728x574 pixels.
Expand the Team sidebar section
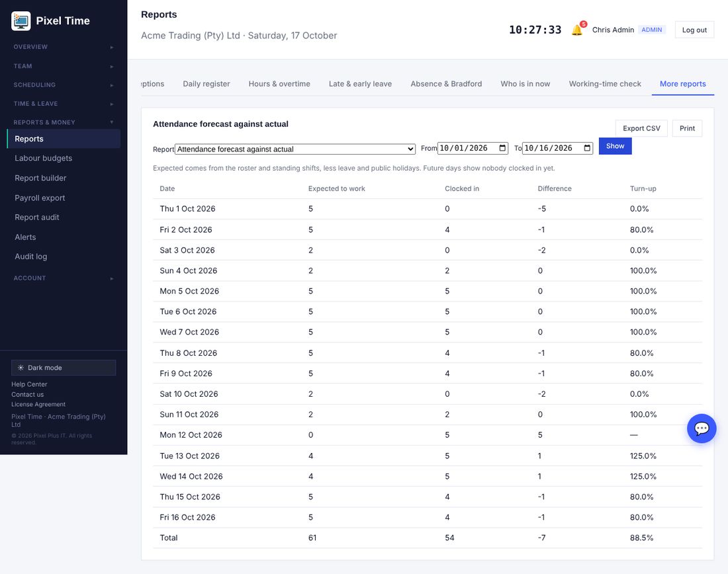click(x=64, y=66)
